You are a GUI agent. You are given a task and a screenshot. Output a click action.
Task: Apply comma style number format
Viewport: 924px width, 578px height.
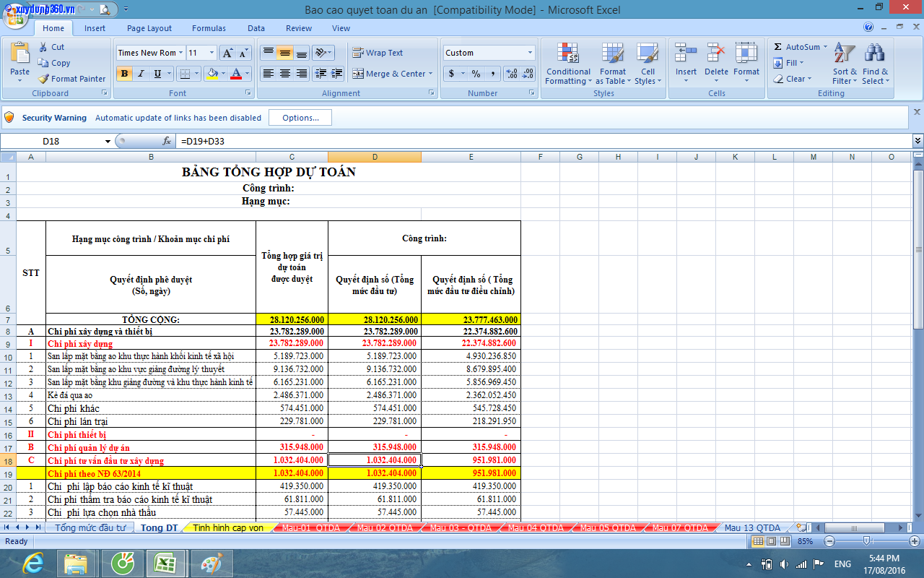(492, 74)
